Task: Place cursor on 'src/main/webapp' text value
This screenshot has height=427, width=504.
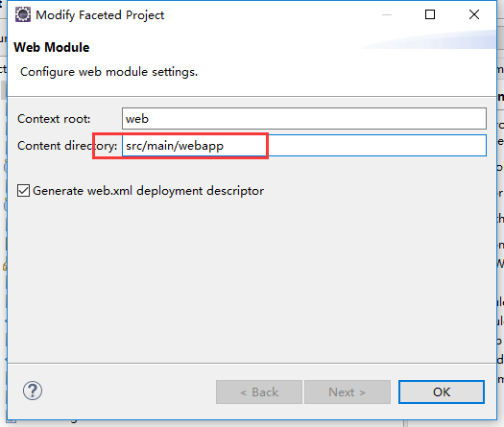Action: (x=175, y=146)
